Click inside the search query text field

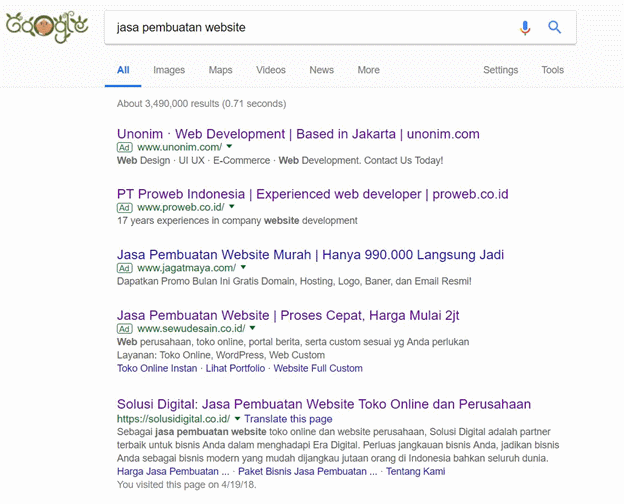pos(310,27)
